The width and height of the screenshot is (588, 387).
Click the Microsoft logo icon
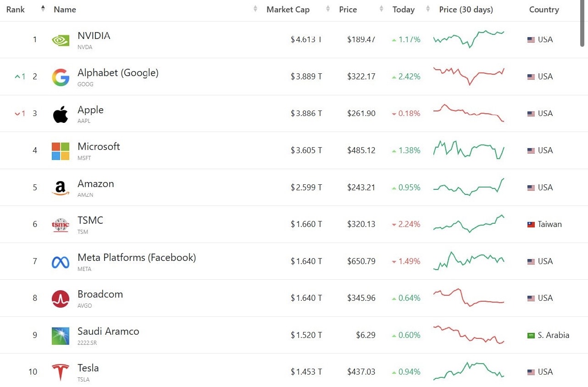(61, 151)
